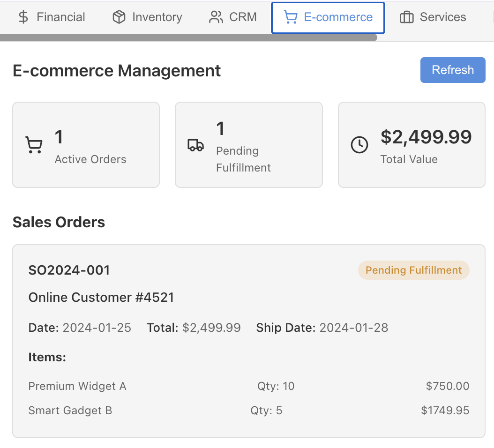Click Online Customer #4521 name
The image size is (494, 448).
pyautogui.click(x=101, y=297)
